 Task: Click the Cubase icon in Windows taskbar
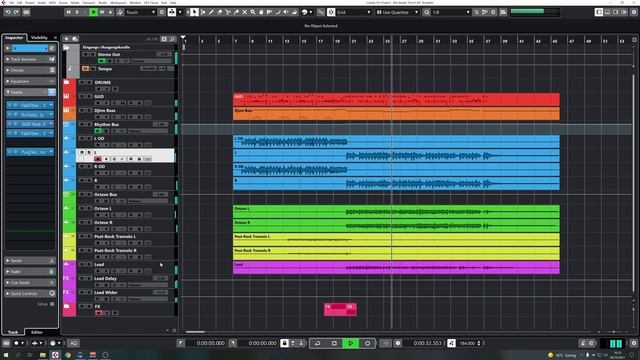55,355
